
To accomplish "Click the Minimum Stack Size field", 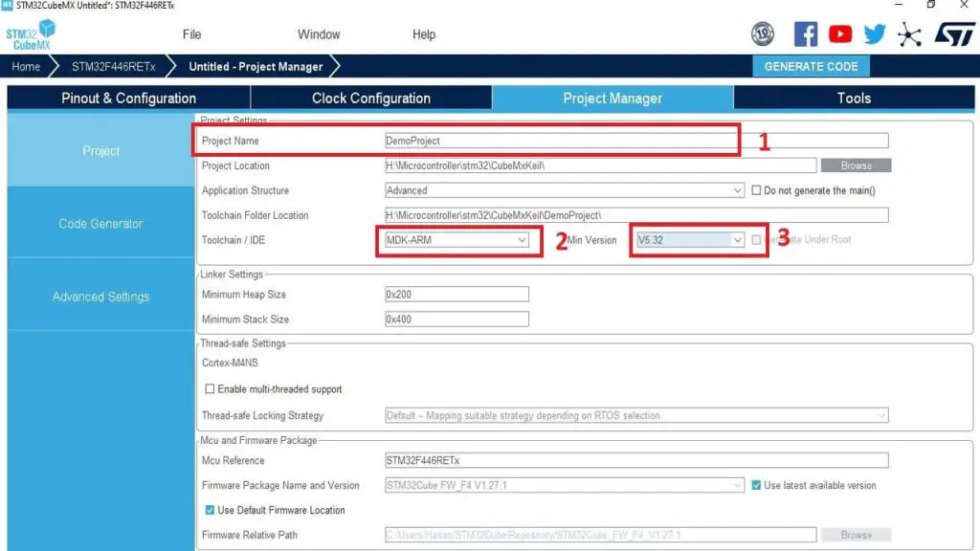I will pyautogui.click(x=457, y=320).
